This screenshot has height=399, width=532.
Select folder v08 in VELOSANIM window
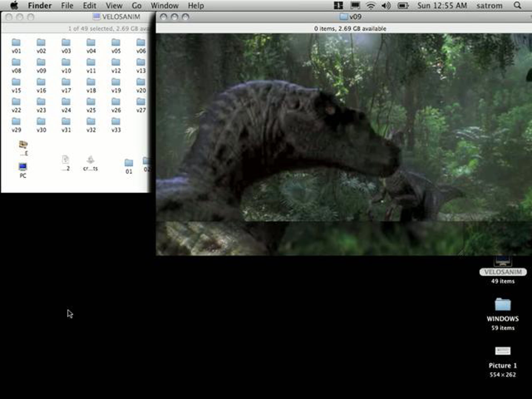point(16,65)
